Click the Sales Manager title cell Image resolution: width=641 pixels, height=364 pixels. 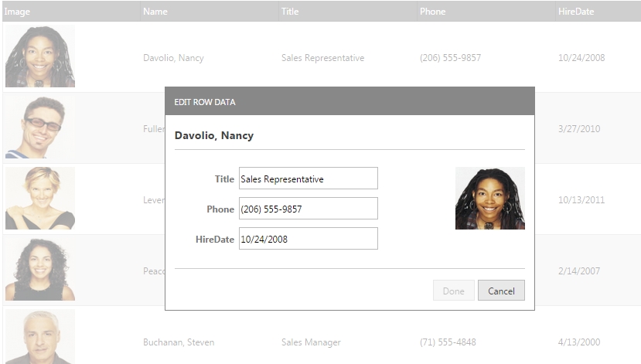point(311,342)
